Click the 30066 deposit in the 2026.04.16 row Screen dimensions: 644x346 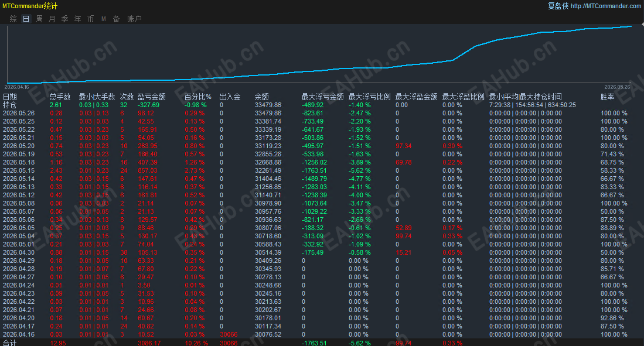[x=229, y=334]
